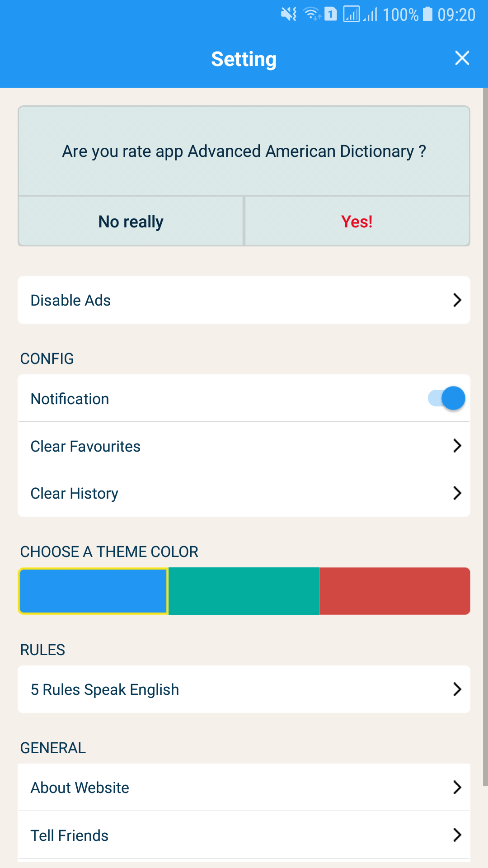Tap the Tell Friends chevron arrow
Image resolution: width=488 pixels, height=868 pixels.
[x=457, y=835]
